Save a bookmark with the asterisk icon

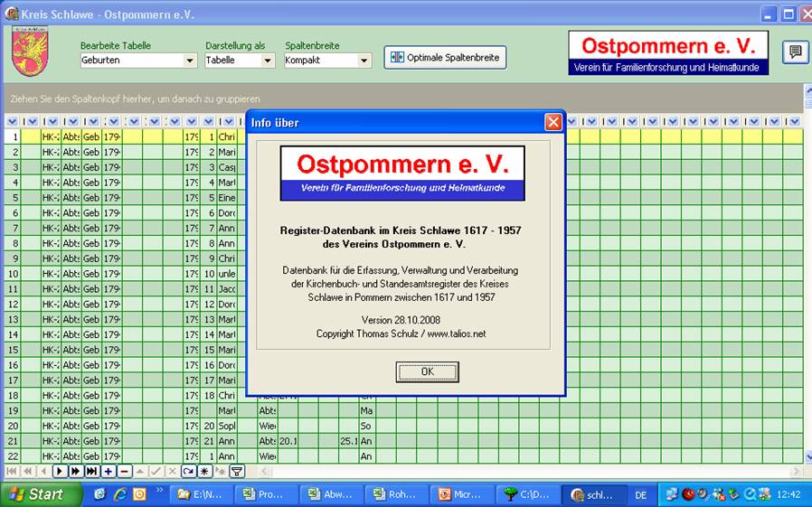204,472
